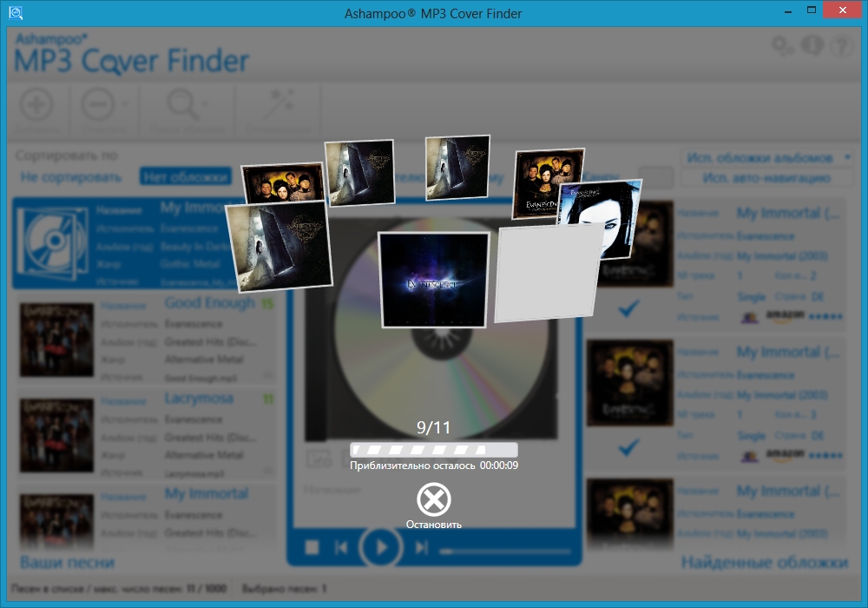The image size is (868, 608).
Task: Open the help question mark icon
Action: 842,45
